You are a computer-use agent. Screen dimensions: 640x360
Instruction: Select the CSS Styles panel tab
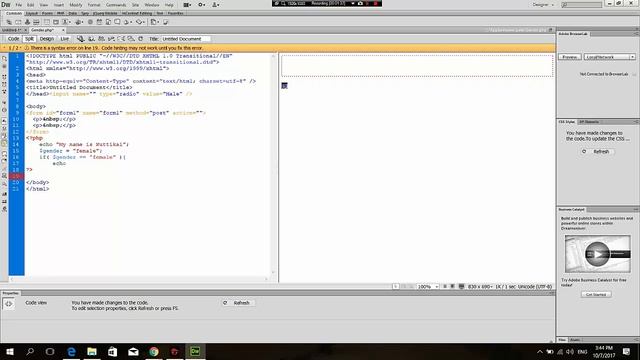(567, 122)
